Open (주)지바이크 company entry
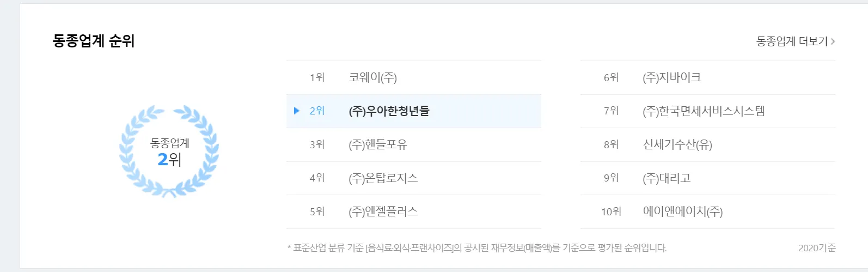This screenshot has width=868, height=272. pyautogui.click(x=671, y=77)
